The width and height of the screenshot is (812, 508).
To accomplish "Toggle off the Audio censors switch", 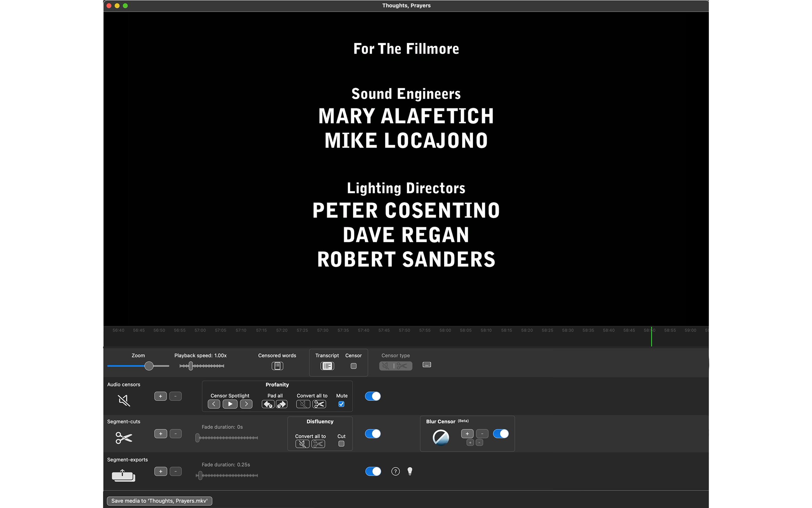I will point(373,397).
